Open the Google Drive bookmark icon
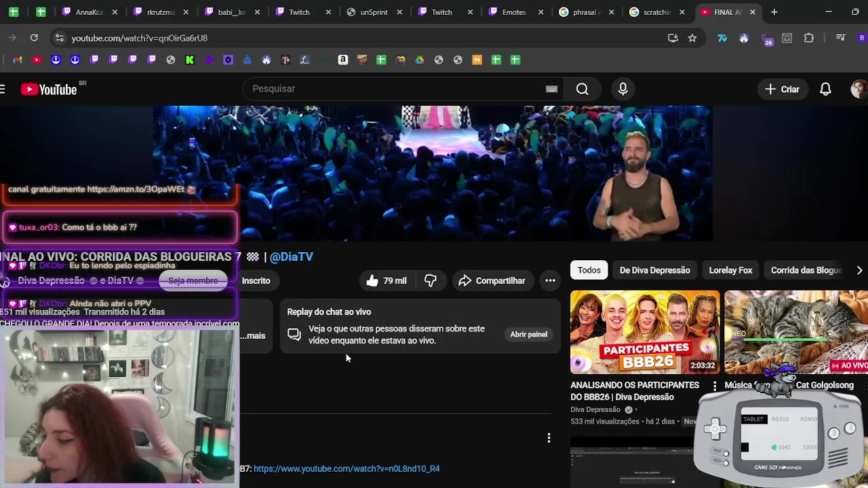The height and width of the screenshot is (488, 868). 420,60
